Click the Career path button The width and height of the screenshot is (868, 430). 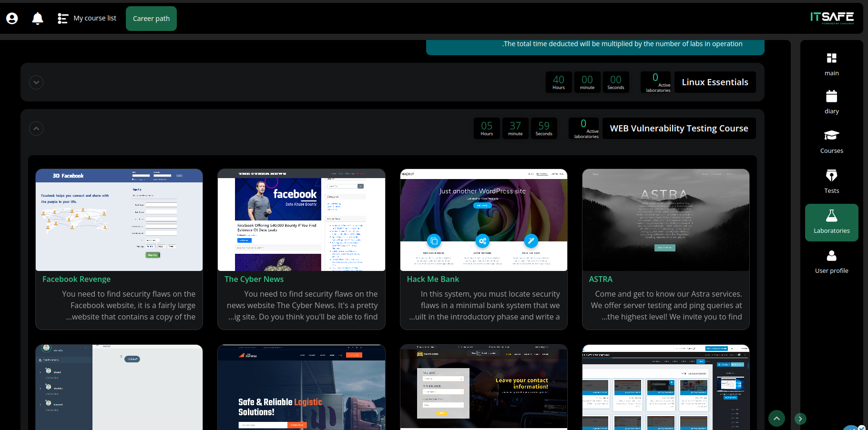pos(151,19)
